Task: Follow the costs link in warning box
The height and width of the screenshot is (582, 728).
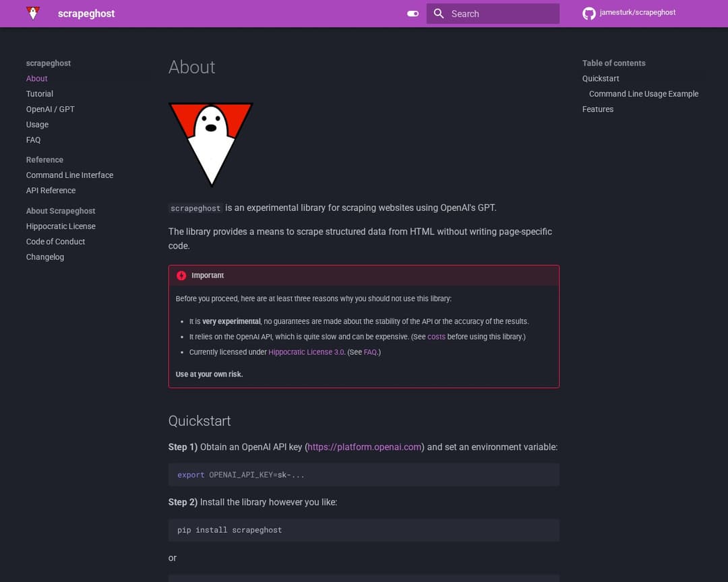Action: coord(436,337)
